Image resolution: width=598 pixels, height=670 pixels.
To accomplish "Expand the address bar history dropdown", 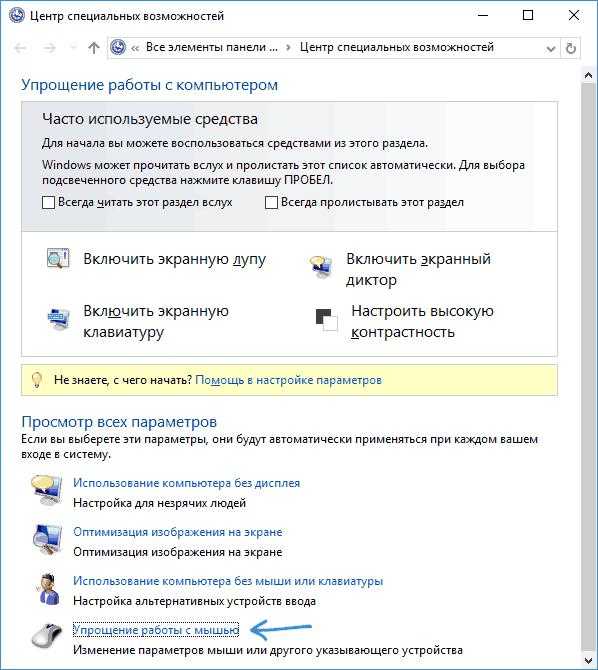I will point(551,49).
